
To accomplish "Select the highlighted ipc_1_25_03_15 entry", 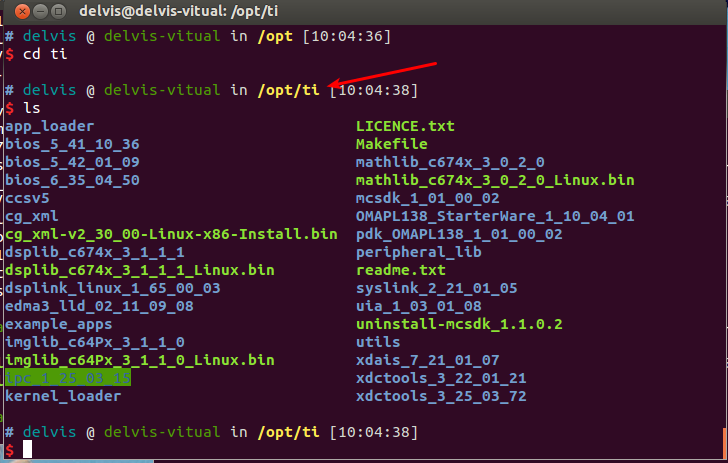I will 68,378.
